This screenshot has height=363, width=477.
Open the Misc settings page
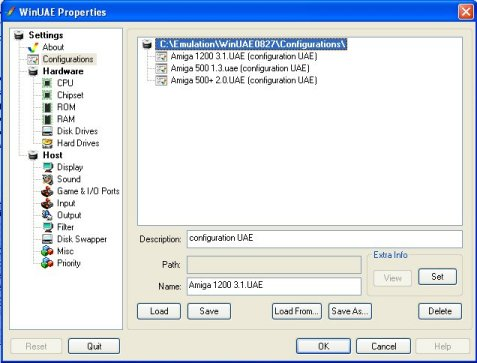(x=65, y=251)
